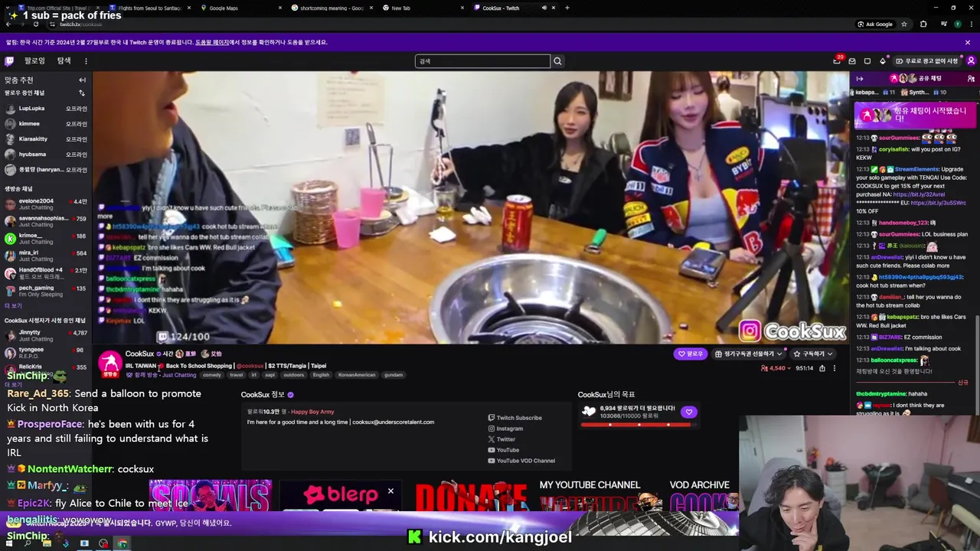980x551 pixels.
Task: Open the 도움말 페이지 link in banner
Action: 212,42
